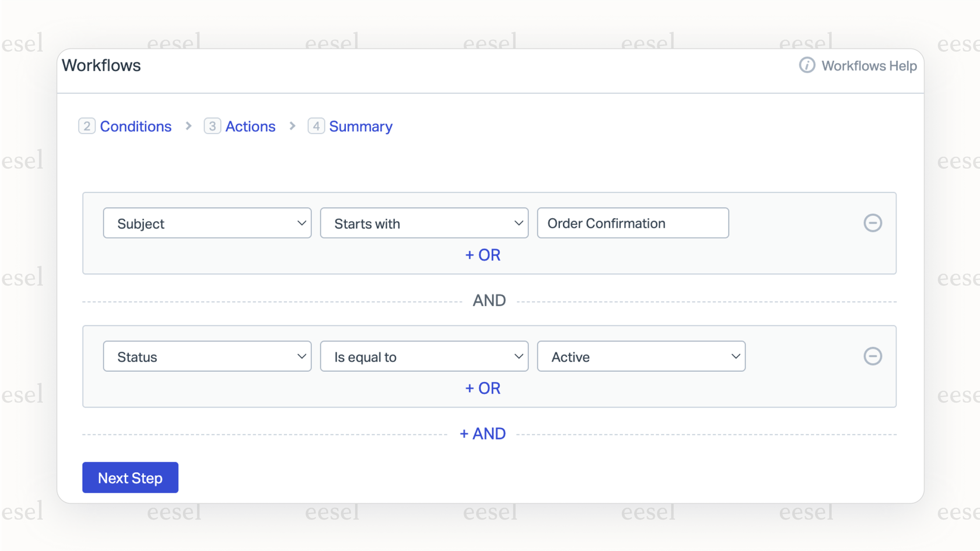Click the chevron on the Starts with dropdown
The height and width of the screenshot is (551, 980).
[x=519, y=223]
